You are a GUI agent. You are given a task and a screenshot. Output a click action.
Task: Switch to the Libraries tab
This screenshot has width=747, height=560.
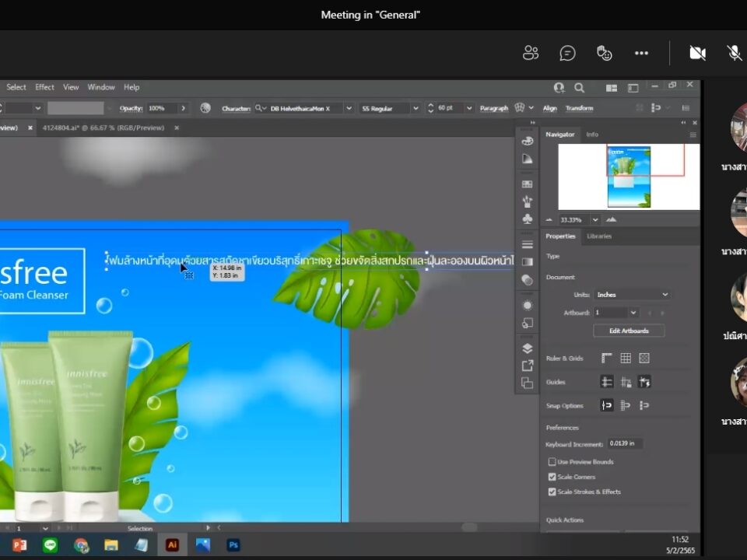tap(599, 236)
